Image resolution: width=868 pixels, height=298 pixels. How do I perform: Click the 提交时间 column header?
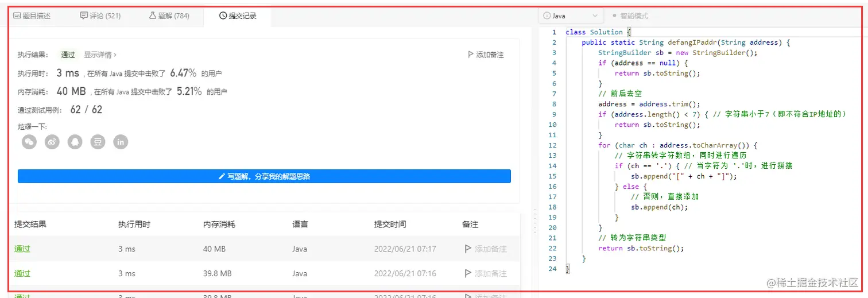point(390,225)
